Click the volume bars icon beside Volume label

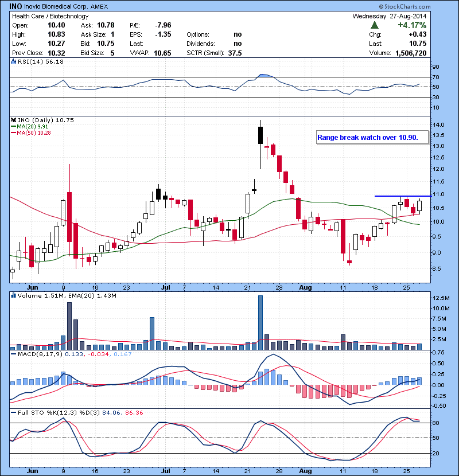(x=13, y=295)
